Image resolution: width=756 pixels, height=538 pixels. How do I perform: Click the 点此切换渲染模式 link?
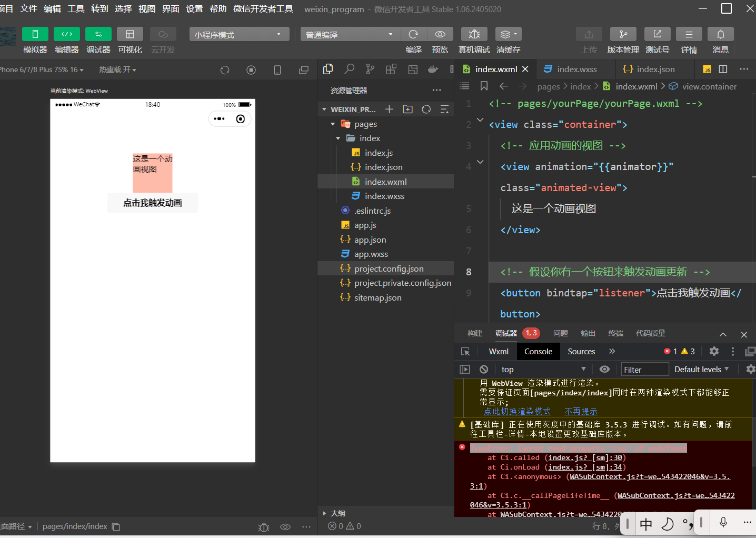tap(517, 411)
